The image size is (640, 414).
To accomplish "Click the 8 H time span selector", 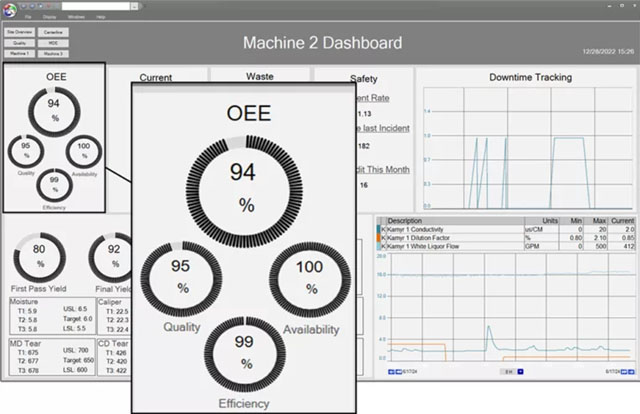I will [x=509, y=372].
